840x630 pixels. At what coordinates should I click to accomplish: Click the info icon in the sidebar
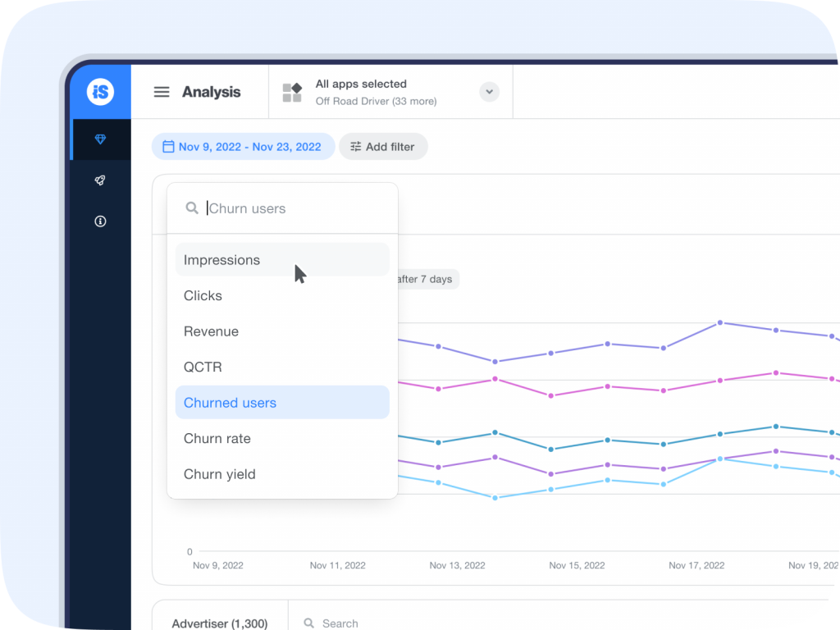click(99, 221)
